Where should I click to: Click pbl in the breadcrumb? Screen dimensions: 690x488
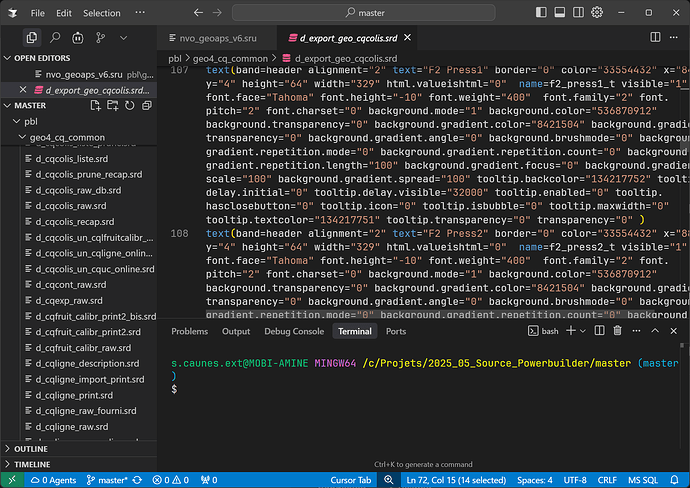pos(175,59)
